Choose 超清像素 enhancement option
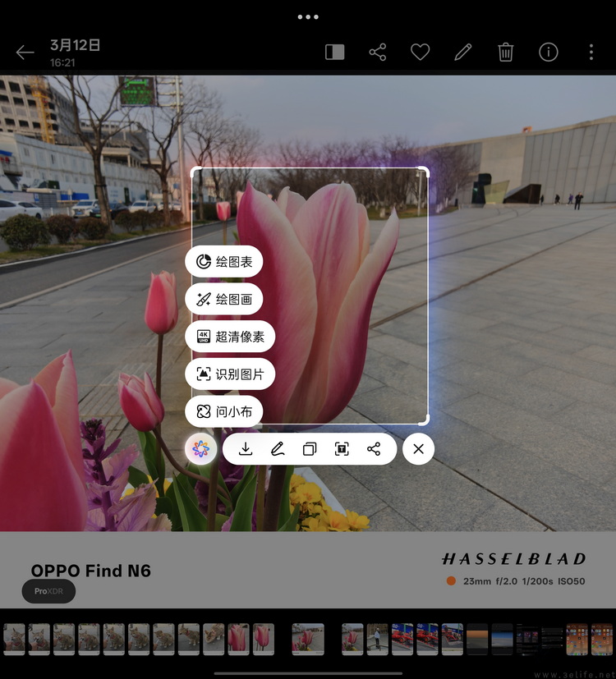This screenshot has height=679, width=616. click(x=229, y=337)
